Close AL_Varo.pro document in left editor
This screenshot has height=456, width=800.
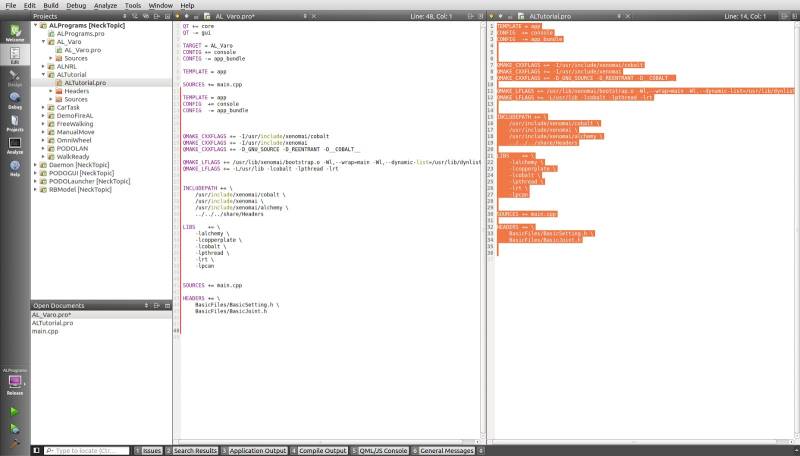click(314, 16)
